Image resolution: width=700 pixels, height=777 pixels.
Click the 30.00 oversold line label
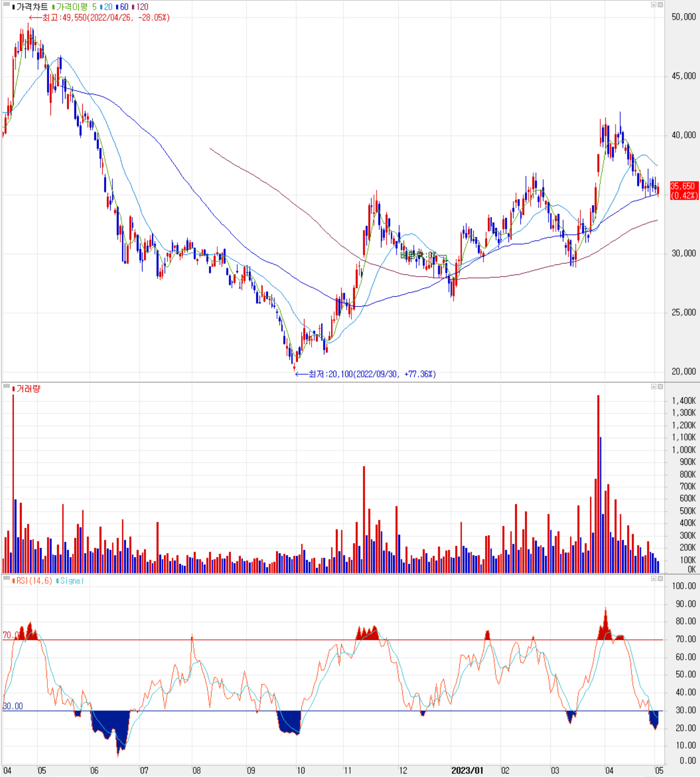13,706
